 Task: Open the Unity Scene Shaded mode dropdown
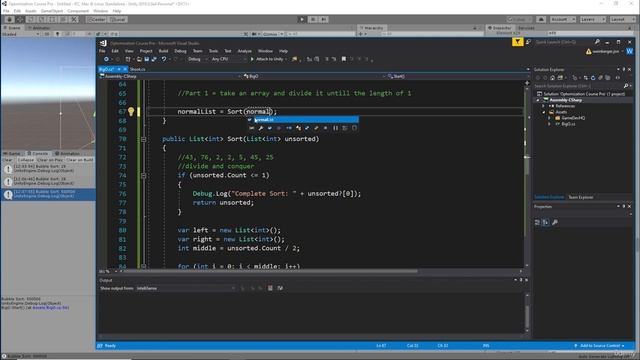(x=20, y=34)
